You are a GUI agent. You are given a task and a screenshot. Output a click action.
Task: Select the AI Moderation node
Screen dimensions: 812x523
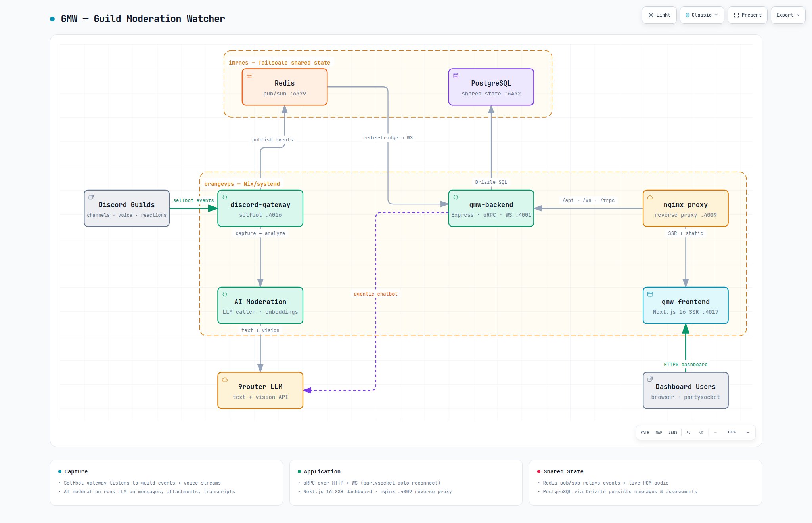[260, 305]
